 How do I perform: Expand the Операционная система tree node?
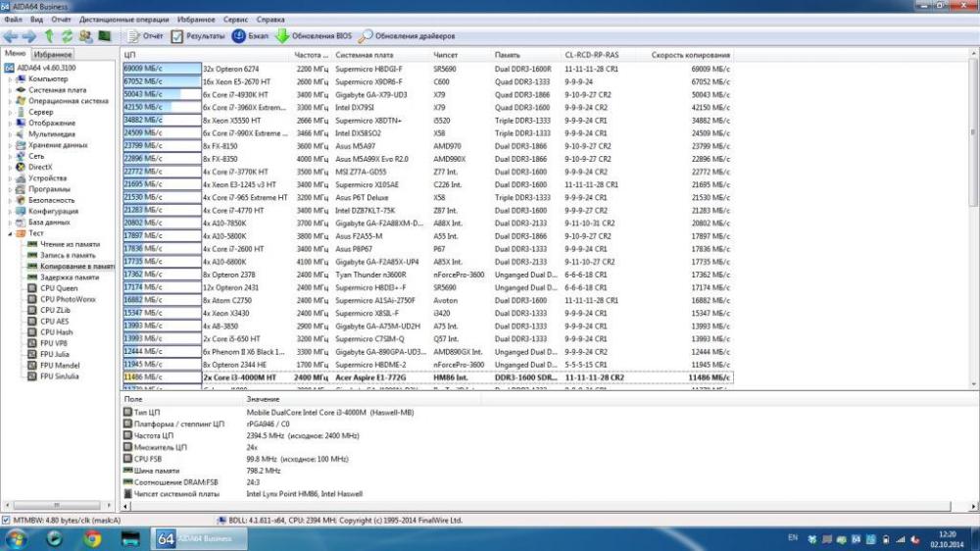coord(10,101)
